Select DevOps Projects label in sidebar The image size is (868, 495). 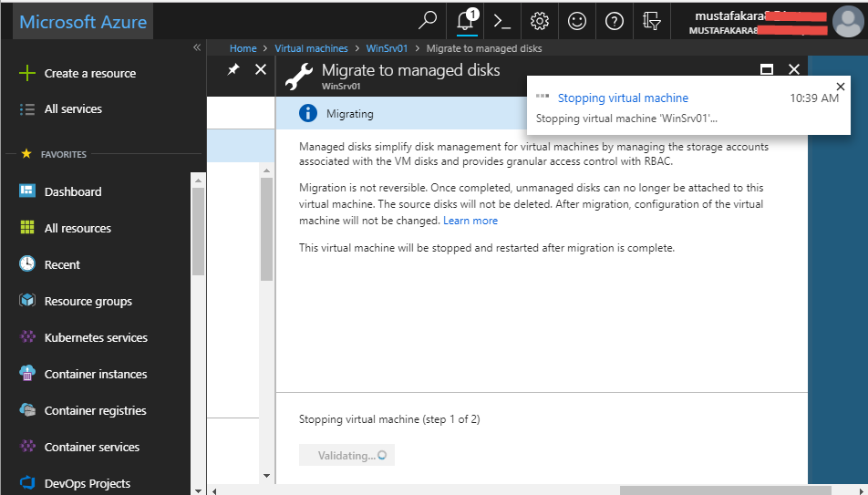click(x=88, y=483)
